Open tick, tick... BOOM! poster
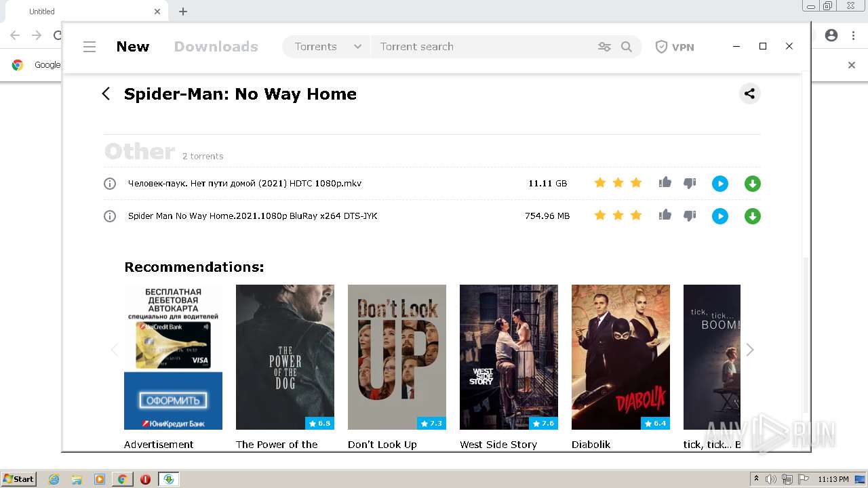This screenshot has height=488, width=868. 712,357
